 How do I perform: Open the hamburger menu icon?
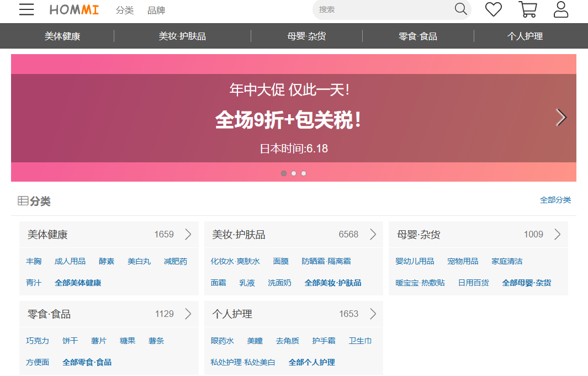[27, 9]
